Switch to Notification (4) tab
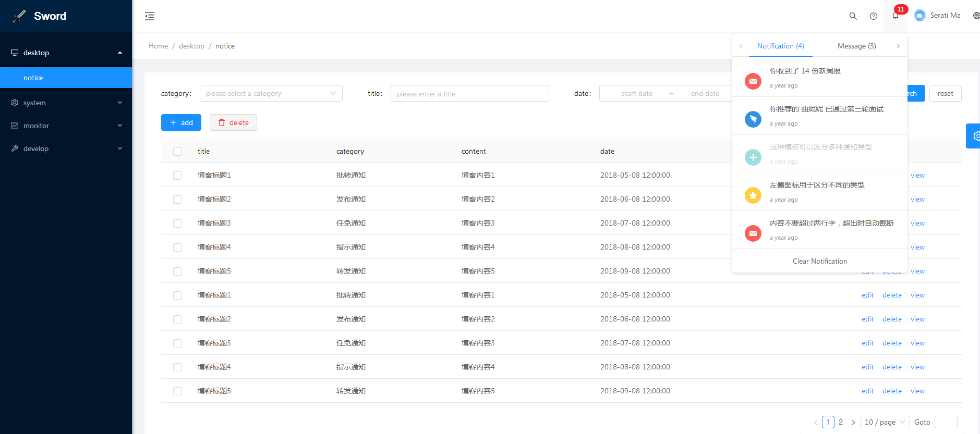 781,46
